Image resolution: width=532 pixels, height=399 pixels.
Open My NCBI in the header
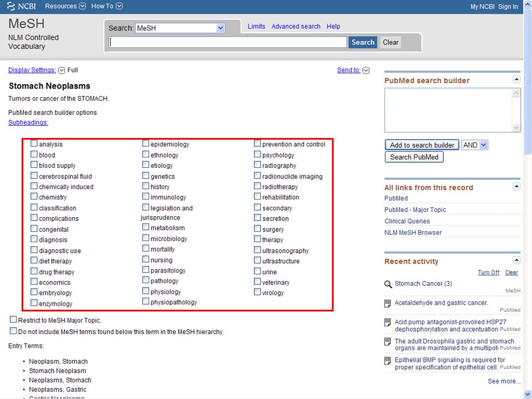point(482,7)
